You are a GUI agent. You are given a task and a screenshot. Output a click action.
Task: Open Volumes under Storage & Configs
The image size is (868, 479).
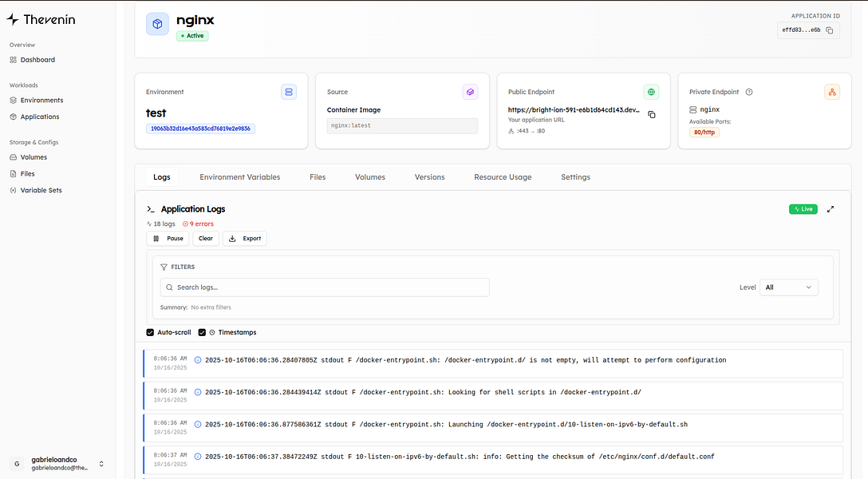point(28,157)
